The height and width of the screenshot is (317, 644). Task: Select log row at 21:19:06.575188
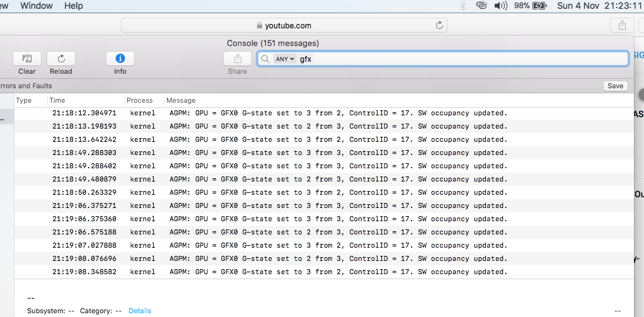[x=324, y=232]
